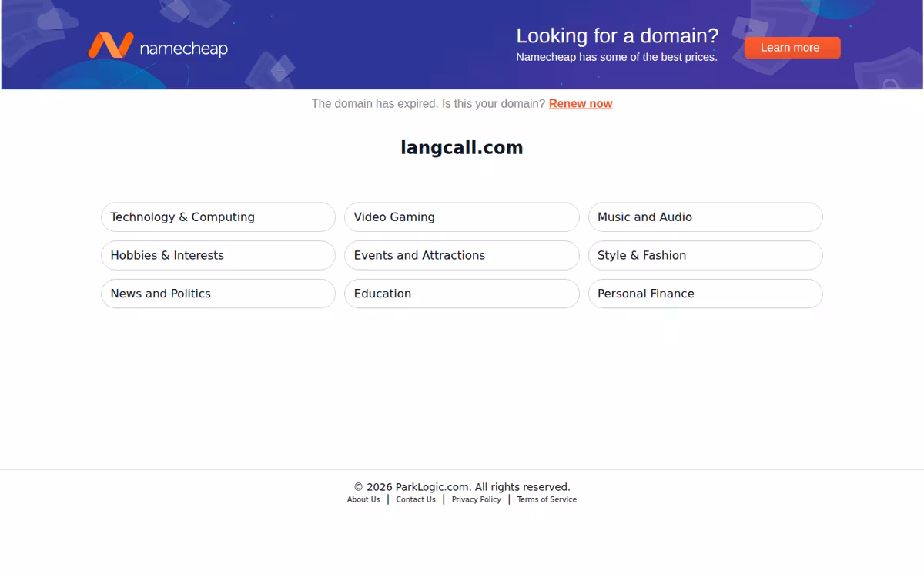This screenshot has height=578, width=924.
Task: Click the Namecheap logo icon
Action: 111,45
